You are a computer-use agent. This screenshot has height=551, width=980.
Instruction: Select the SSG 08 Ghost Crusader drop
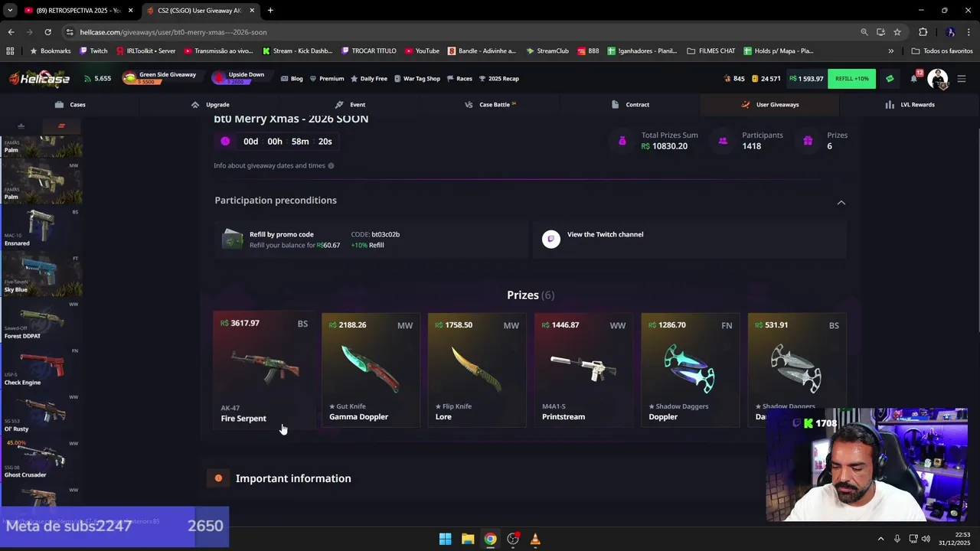tap(41, 459)
